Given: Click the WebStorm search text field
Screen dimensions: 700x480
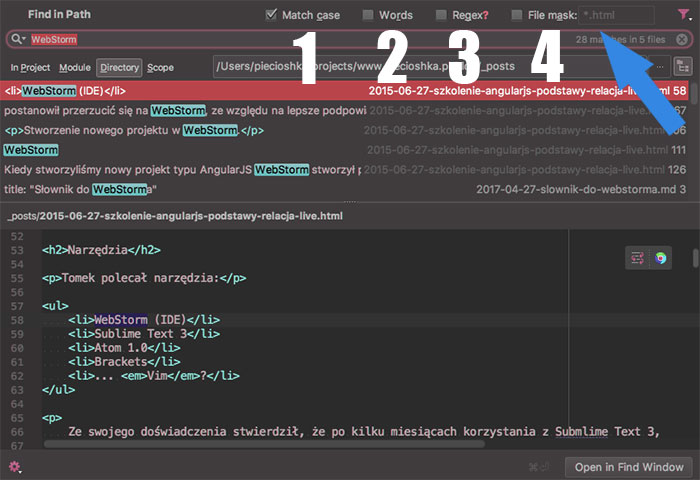Looking at the screenshot, I should (x=300, y=39).
